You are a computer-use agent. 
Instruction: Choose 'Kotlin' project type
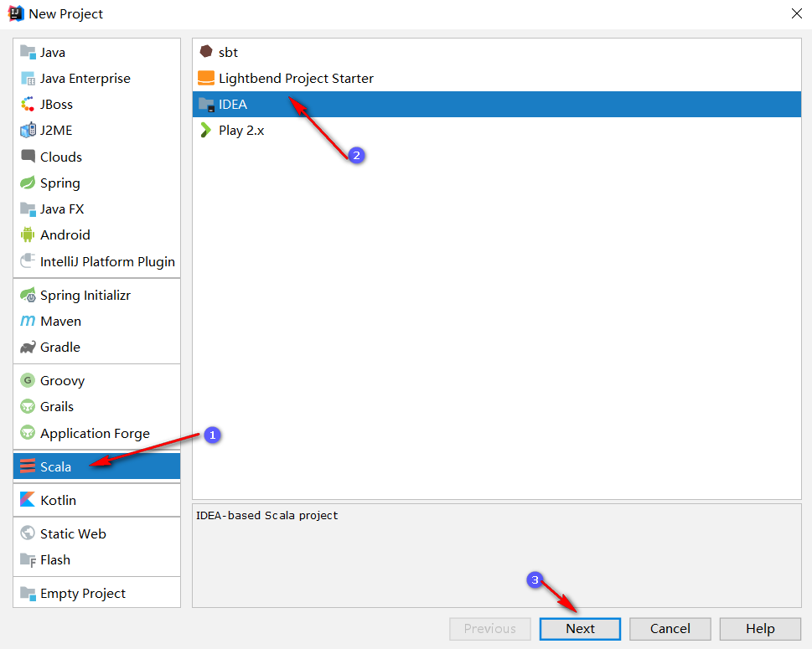(58, 500)
